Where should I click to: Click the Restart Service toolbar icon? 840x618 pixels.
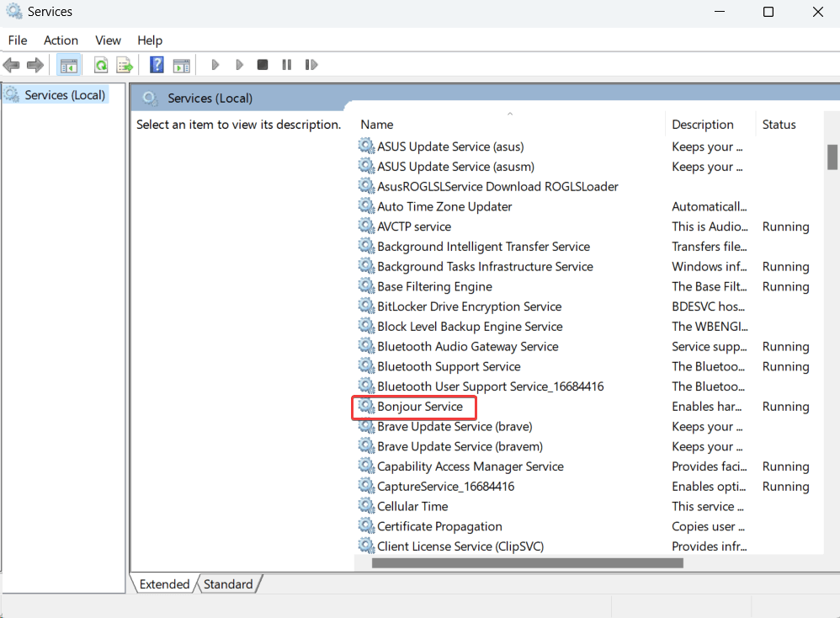311,65
